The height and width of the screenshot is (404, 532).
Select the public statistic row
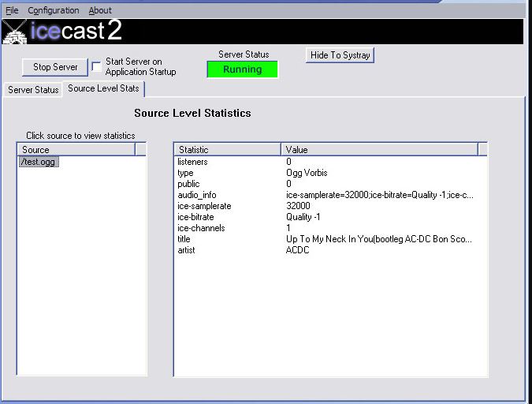(330, 184)
